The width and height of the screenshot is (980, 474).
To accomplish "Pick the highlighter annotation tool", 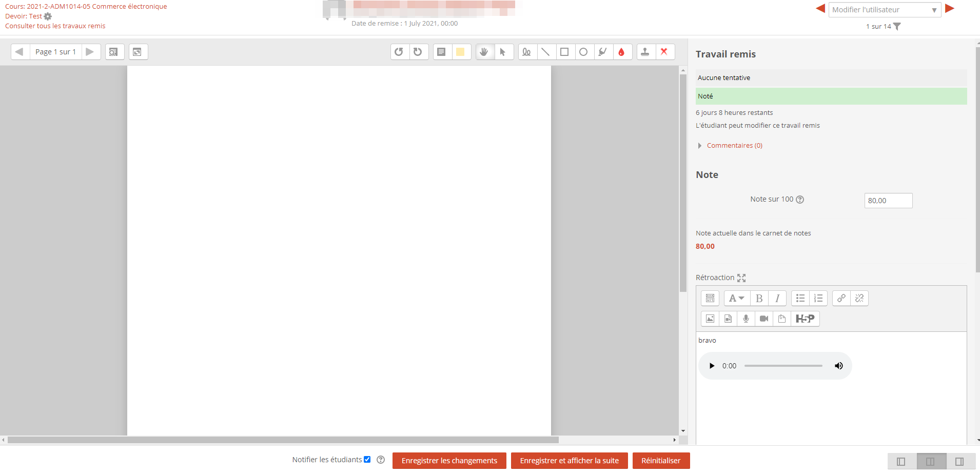I will (602, 52).
